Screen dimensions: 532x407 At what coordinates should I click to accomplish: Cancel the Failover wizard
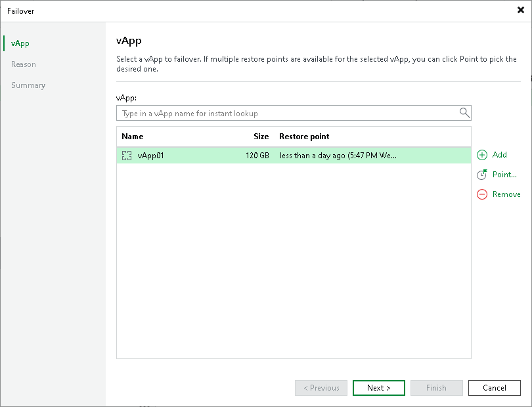point(494,388)
